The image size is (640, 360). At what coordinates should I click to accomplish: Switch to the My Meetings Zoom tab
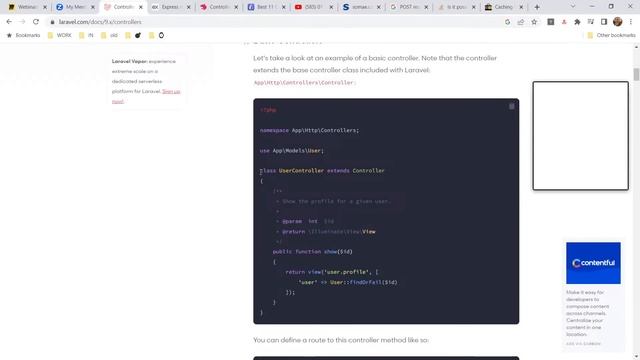pyautogui.click(x=74, y=7)
